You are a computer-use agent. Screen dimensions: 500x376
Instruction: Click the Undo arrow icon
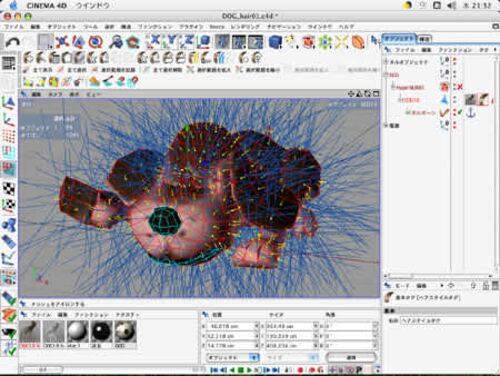(x=12, y=42)
